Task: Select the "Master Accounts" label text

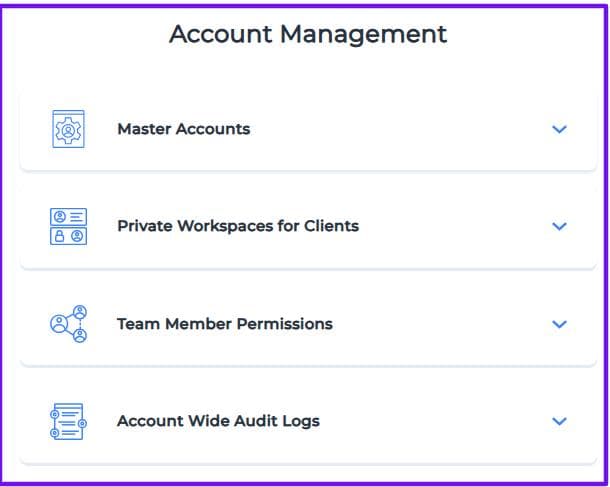Action: click(183, 129)
